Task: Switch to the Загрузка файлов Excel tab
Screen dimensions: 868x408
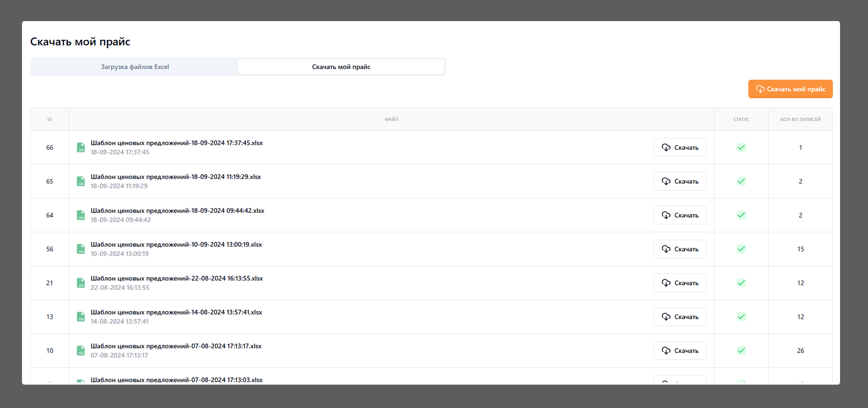Action: pyautogui.click(x=135, y=67)
